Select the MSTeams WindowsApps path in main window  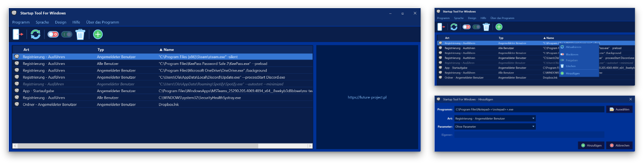pyautogui.click(x=235, y=91)
